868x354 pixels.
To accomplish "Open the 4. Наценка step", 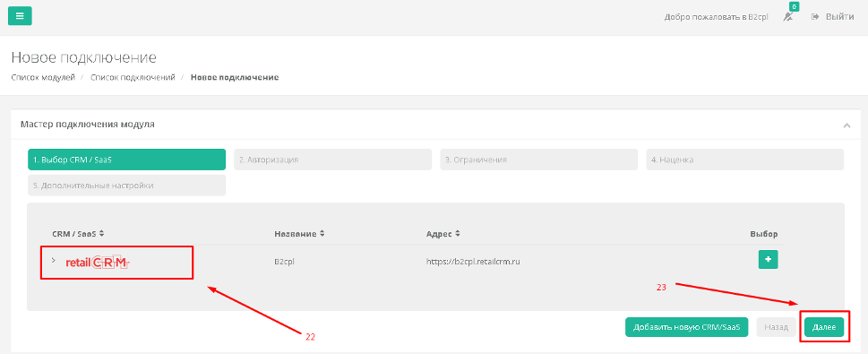I will point(745,160).
